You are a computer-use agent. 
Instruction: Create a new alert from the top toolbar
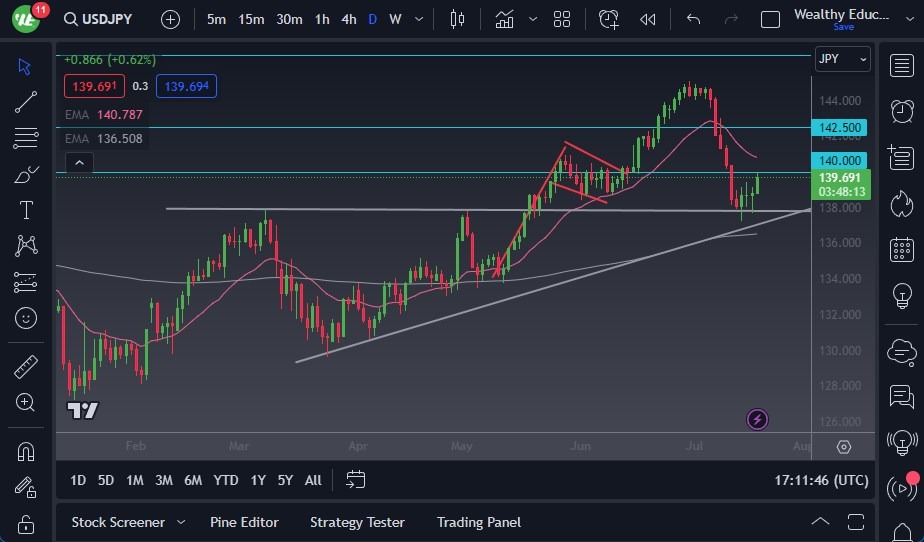(x=609, y=19)
